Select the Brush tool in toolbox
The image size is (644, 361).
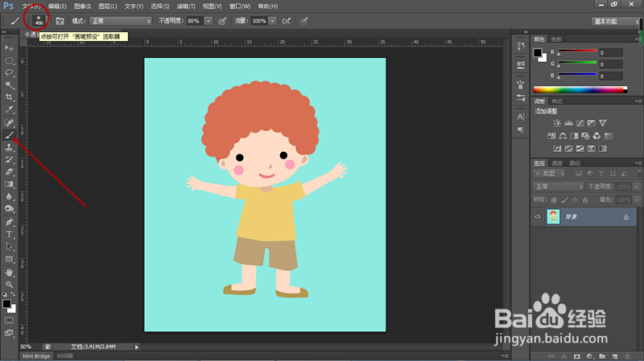coord(9,135)
